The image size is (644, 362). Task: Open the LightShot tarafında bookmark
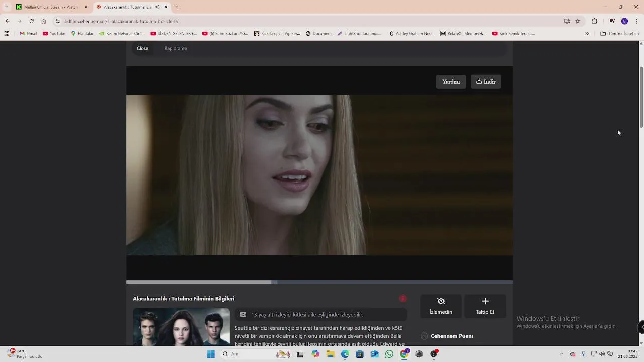click(x=359, y=34)
